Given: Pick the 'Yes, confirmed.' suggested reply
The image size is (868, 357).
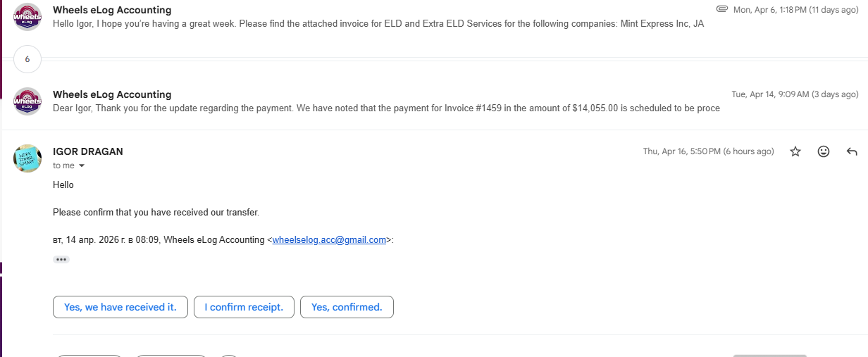Looking at the screenshot, I should tap(347, 307).
